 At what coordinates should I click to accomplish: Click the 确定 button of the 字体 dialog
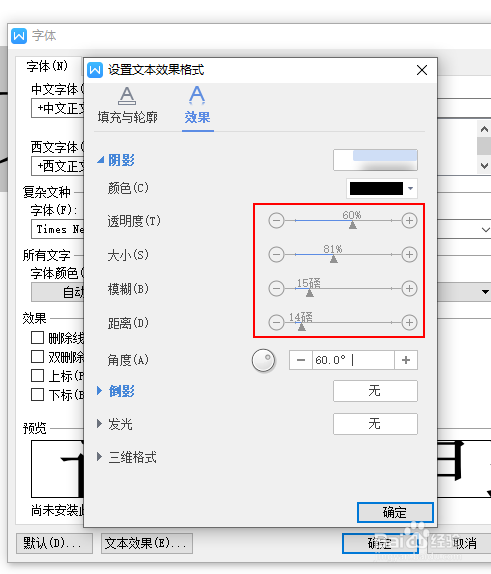[x=380, y=543]
